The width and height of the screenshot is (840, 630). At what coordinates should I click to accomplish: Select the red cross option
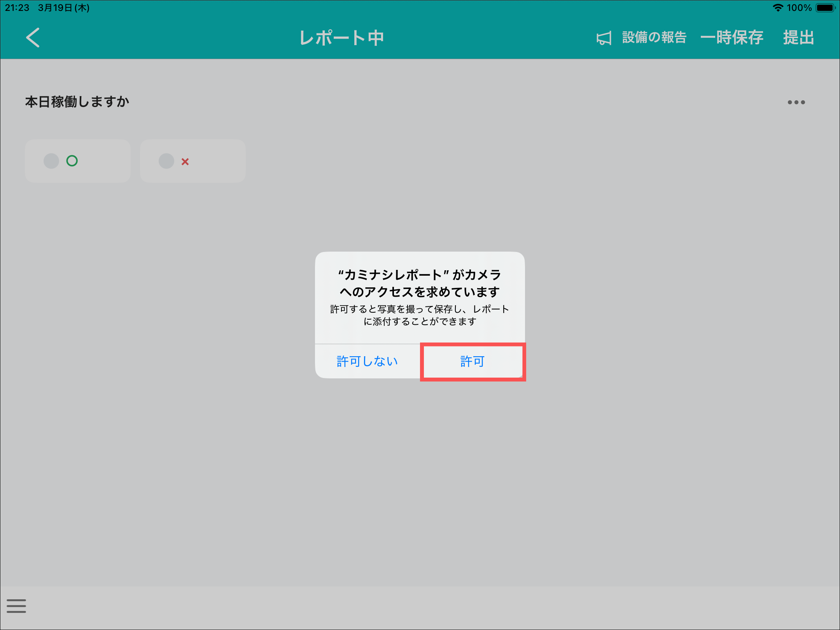click(x=185, y=161)
